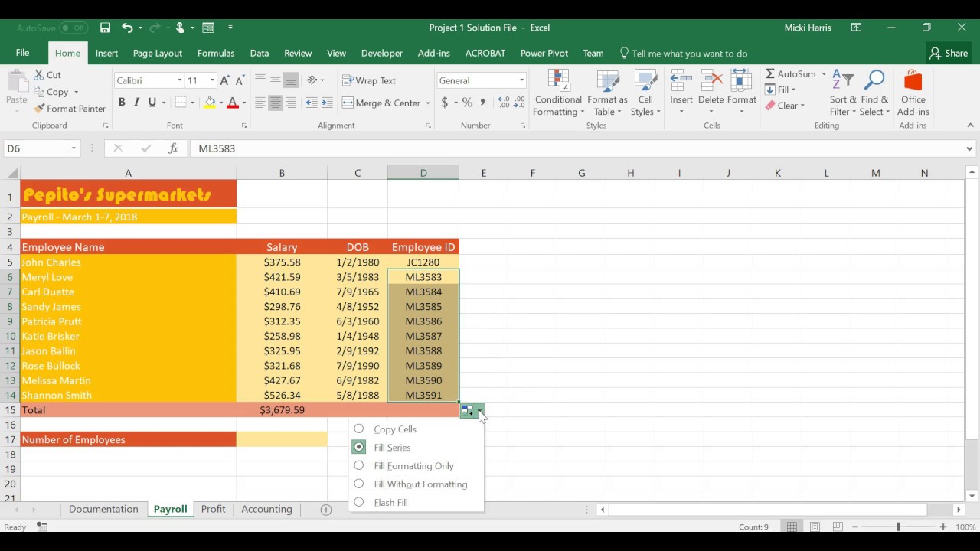Decrease font size with small A icon

(x=240, y=80)
